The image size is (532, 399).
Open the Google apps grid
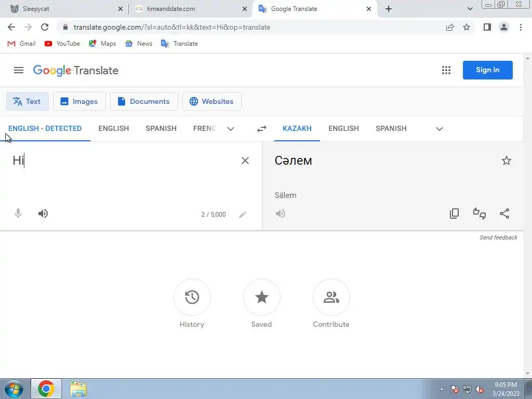click(x=446, y=70)
